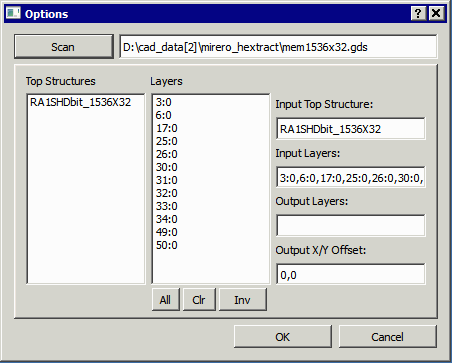
Task: Clear layer selection with Clr button
Action: [199, 300]
